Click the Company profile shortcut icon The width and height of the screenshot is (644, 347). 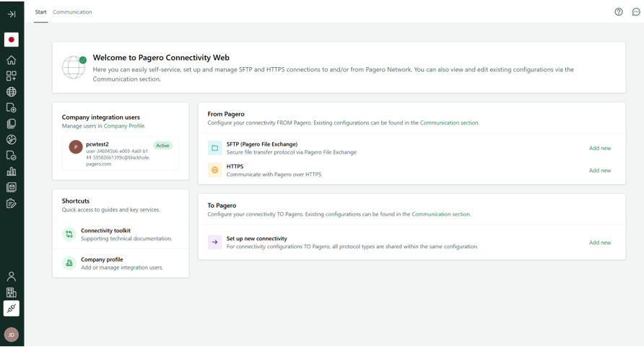click(69, 263)
